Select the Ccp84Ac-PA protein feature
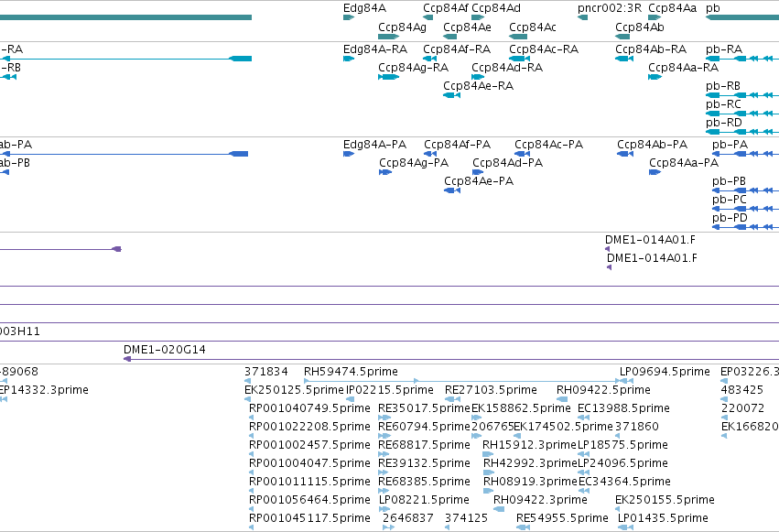Screen dimensions: 779x532 tap(522, 154)
